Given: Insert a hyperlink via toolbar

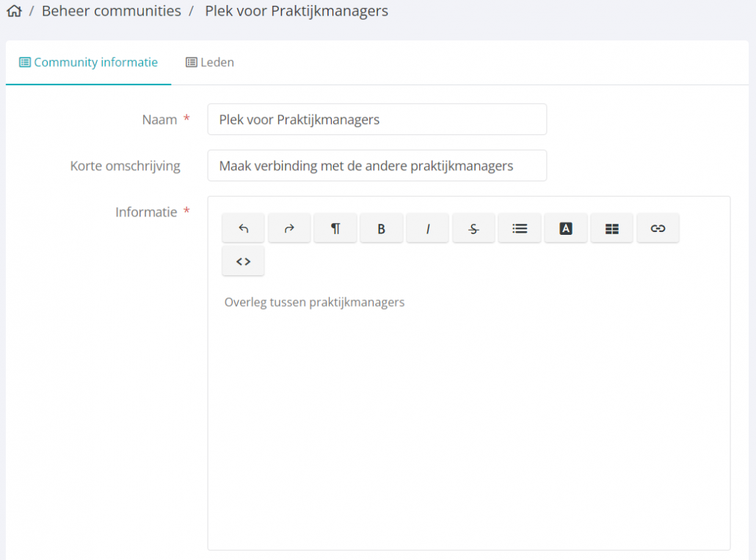Looking at the screenshot, I should [x=658, y=228].
